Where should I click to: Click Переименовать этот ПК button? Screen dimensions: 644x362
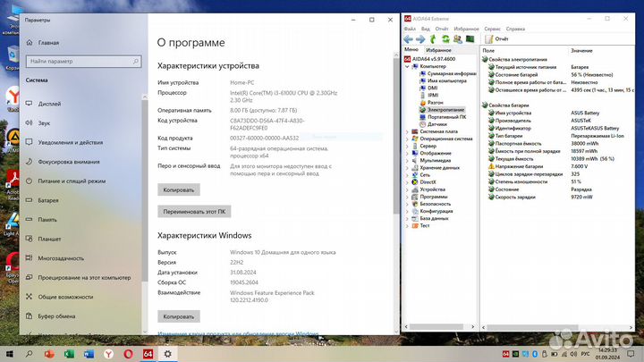pos(194,211)
